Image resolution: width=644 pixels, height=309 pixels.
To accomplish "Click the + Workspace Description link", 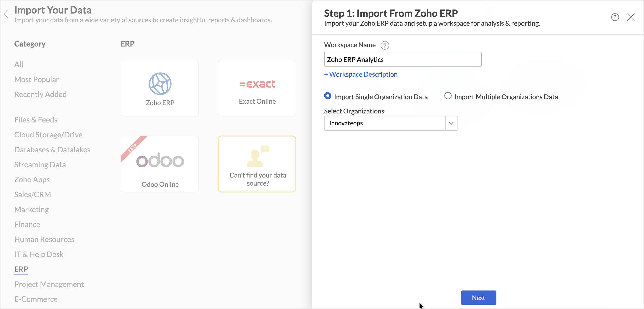I will coord(360,74).
